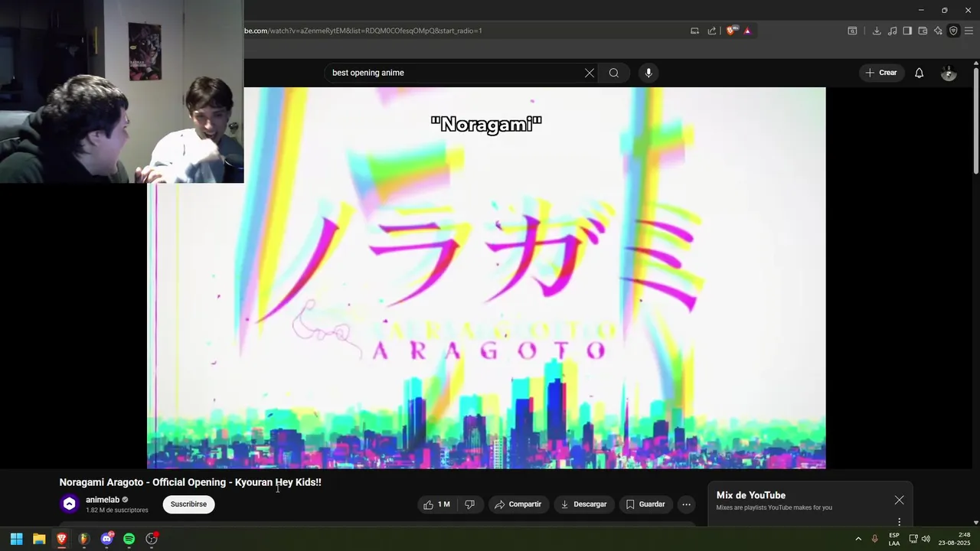Click the page vertical scrollbar

click(975, 121)
